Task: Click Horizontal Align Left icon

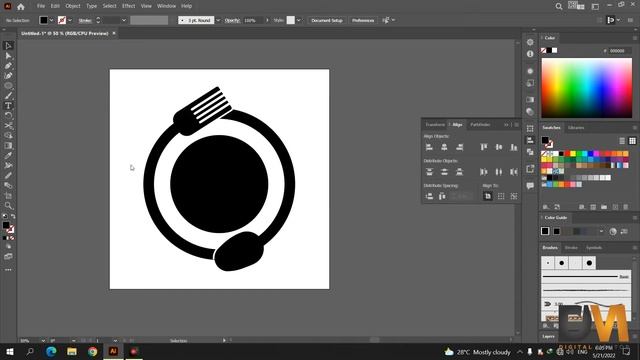Action: coord(429,147)
